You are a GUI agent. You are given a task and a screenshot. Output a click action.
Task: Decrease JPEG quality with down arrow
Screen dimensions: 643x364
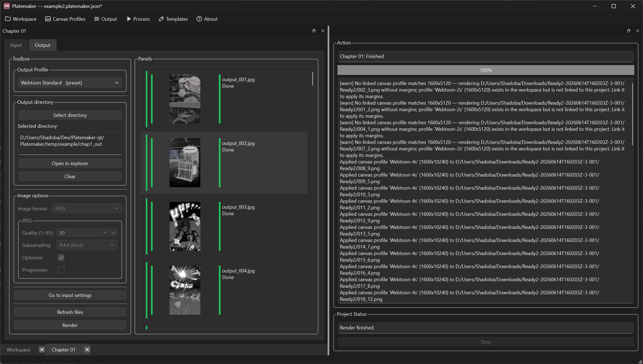(x=113, y=233)
